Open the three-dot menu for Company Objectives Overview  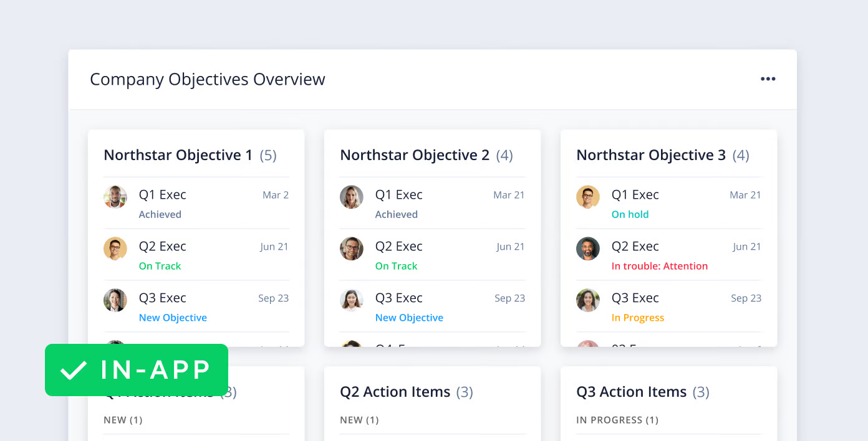[768, 79]
